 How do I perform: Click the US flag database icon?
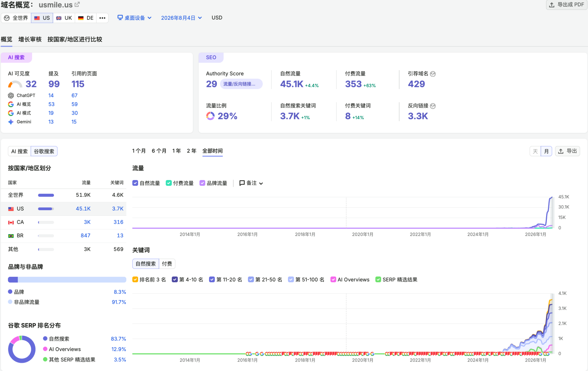tap(37, 18)
